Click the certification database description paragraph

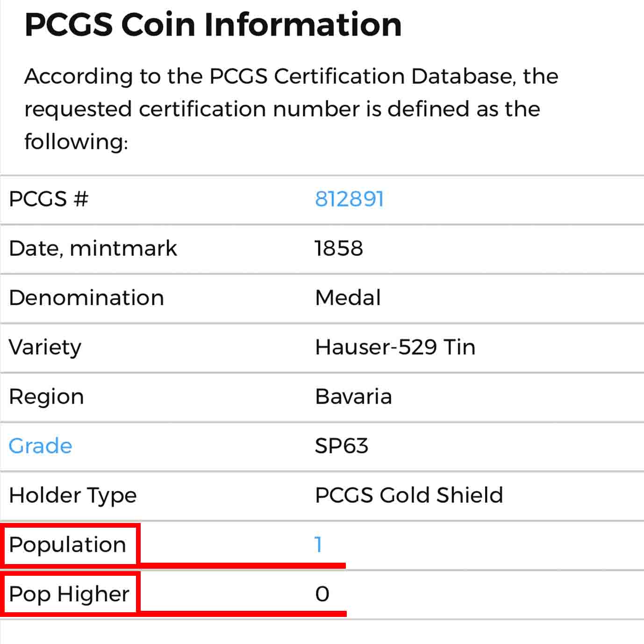291,108
